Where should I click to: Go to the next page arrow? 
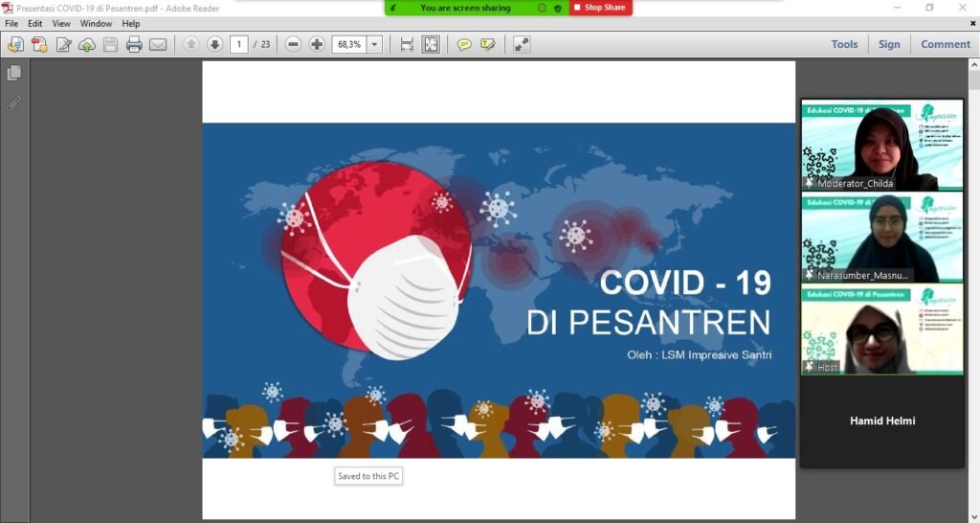pyautogui.click(x=214, y=44)
